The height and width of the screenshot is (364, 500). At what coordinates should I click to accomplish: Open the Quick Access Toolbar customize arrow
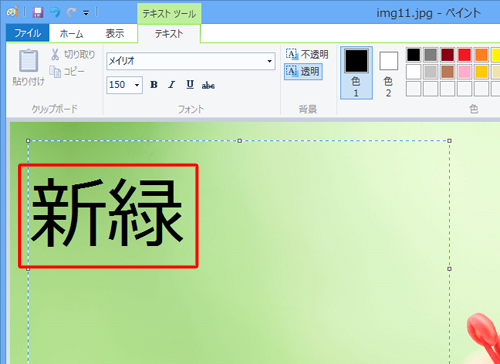(x=86, y=13)
